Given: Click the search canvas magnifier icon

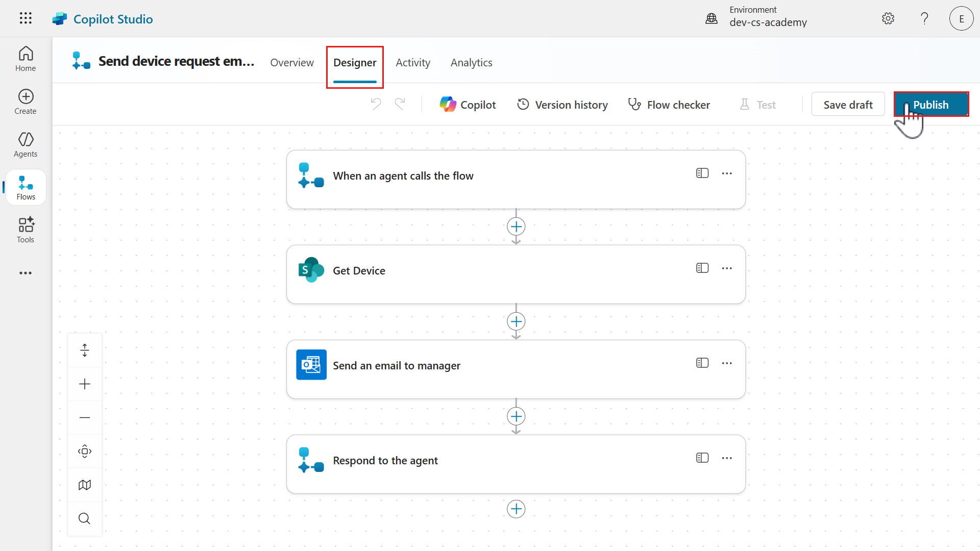Looking at the screenshot, I should (85, 518).
